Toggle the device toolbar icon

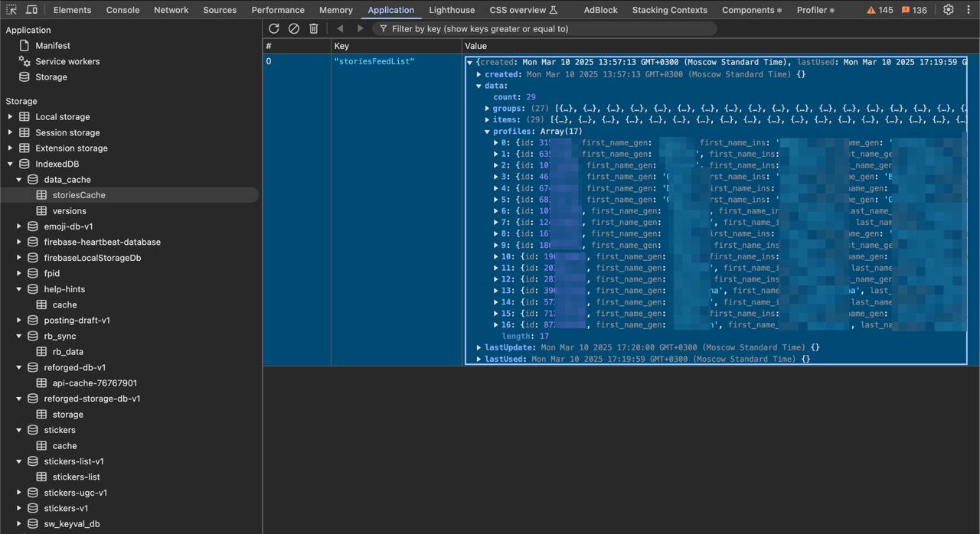pos(31,10)
